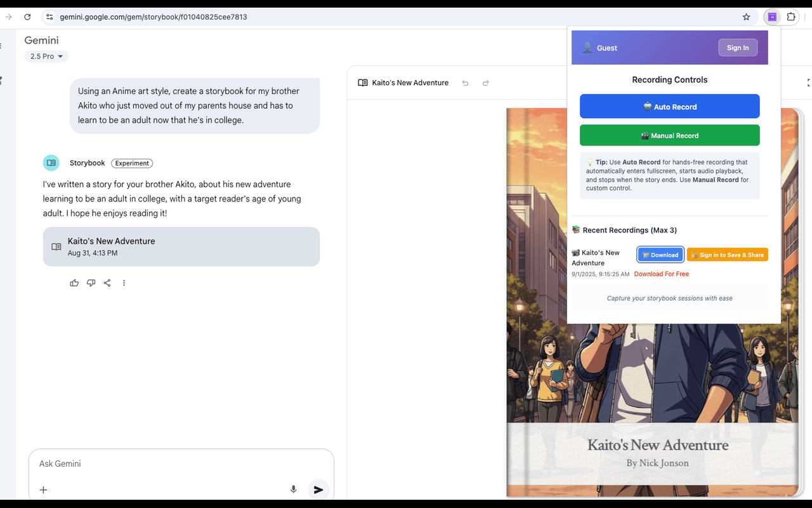This screenshot has width=812, height=508.
Task: Click the Ask Gemini prompt field
Action: (181, 464)
